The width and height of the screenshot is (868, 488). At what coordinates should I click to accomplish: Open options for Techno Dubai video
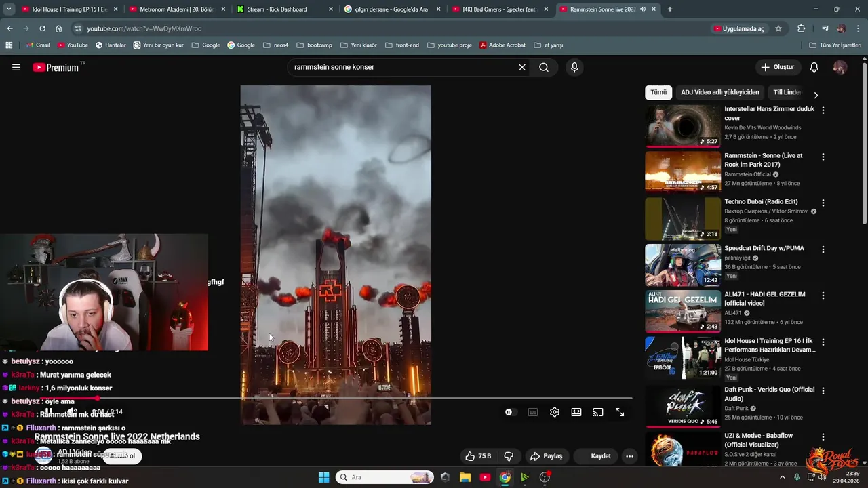[x=823, y=203]
